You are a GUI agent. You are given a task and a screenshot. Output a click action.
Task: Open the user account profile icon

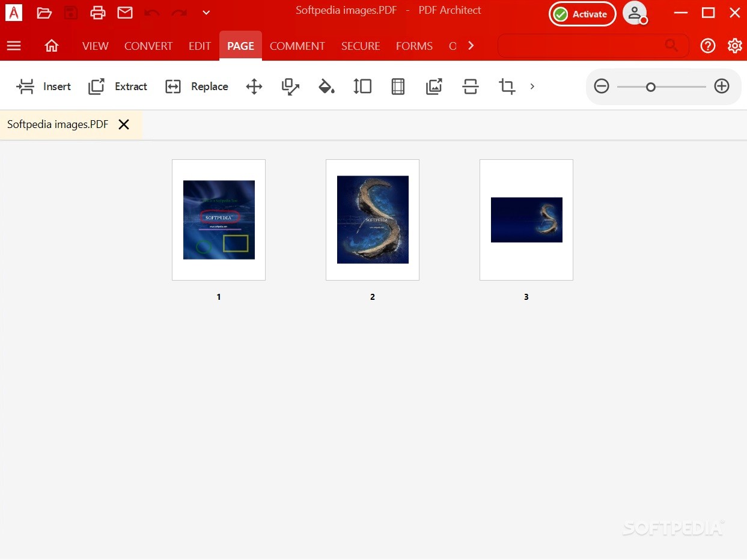point(635,13)
